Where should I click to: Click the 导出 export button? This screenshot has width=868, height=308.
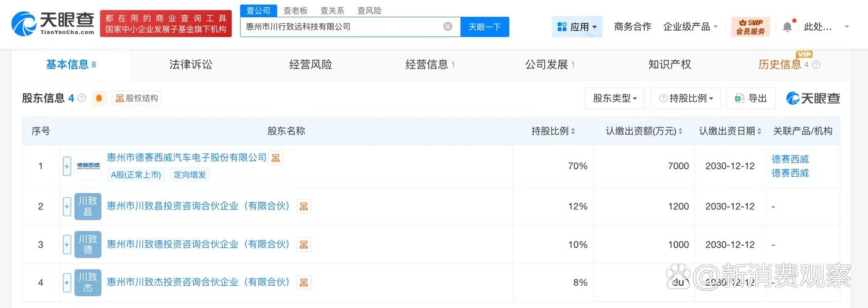tap(750, 98)
